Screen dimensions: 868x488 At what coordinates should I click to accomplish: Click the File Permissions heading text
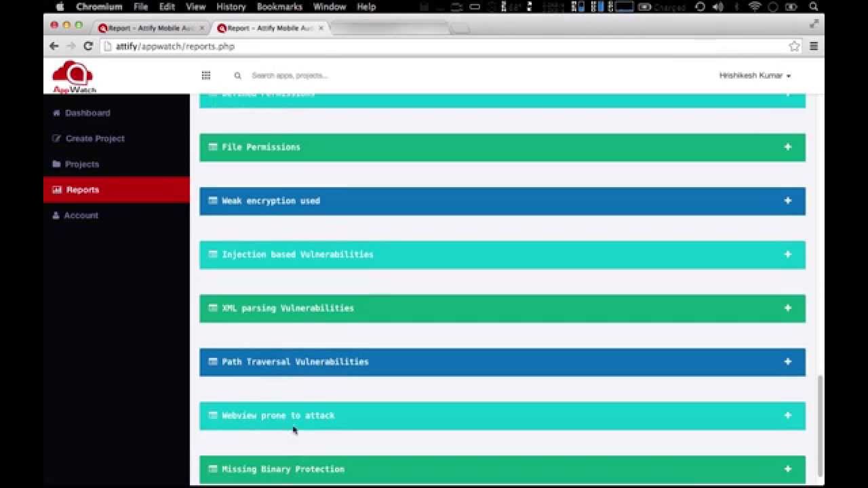(261, 147)
